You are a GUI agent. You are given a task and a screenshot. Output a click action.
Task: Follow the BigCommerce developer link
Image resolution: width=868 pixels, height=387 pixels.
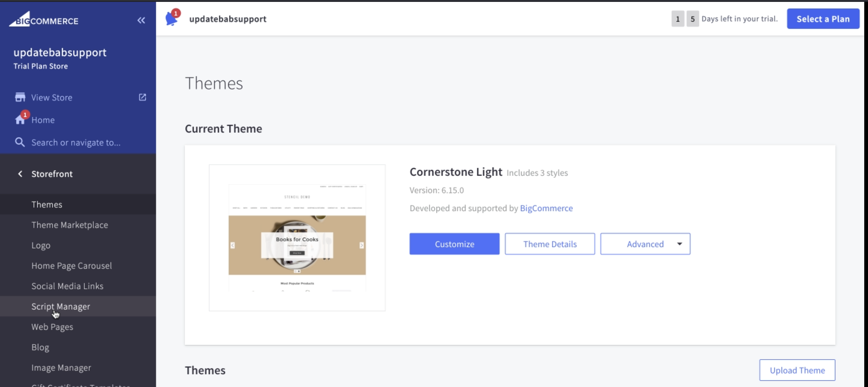pyautogui.click(x=546, y=208)
